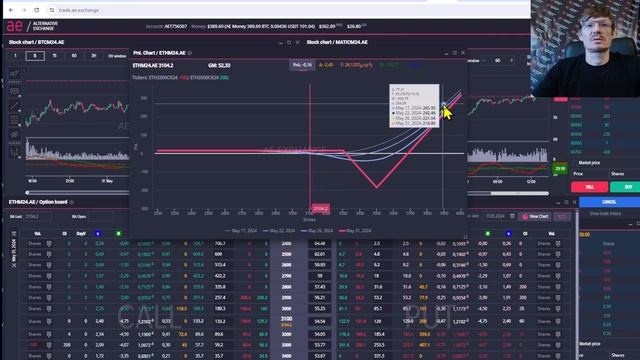640x360 pixels.
Task: Click the put-side icon in the 2500 strike row
Action: pyautogui.click(x=558, y=254)
